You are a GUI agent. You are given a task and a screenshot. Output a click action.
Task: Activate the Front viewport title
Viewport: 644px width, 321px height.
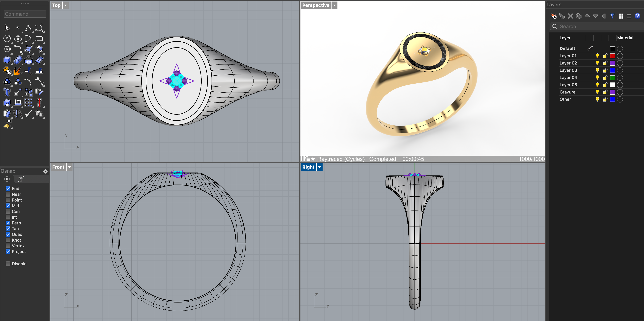[x=58, y=167]
